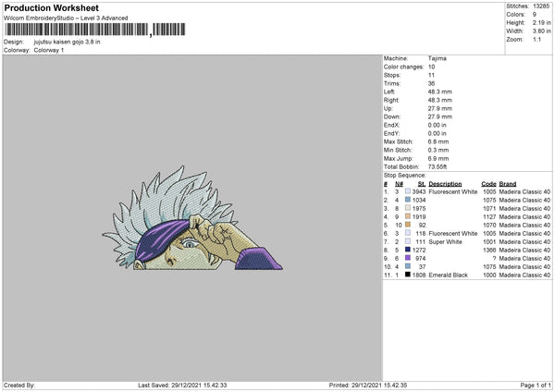Click the Trims value 36
This screenshot has height=392, width=555.
click(x=431, y=83)
